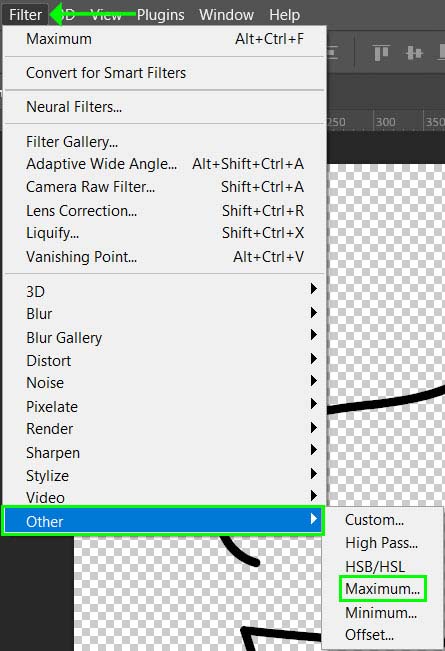Select Offset filter option

[369, 635]
